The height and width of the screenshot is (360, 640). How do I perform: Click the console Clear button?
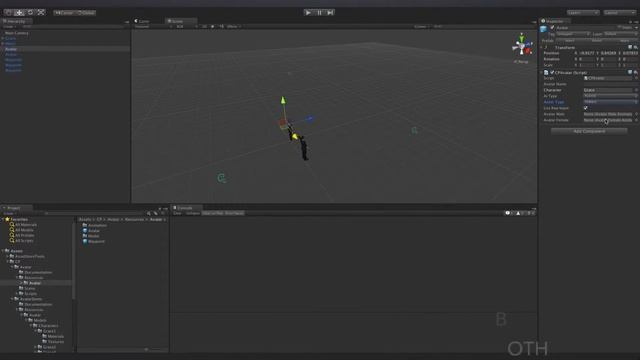[x=177, y=213]
